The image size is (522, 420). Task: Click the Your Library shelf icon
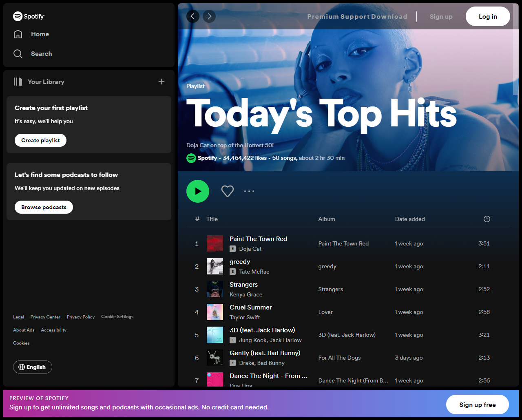[x=18, y=82]
